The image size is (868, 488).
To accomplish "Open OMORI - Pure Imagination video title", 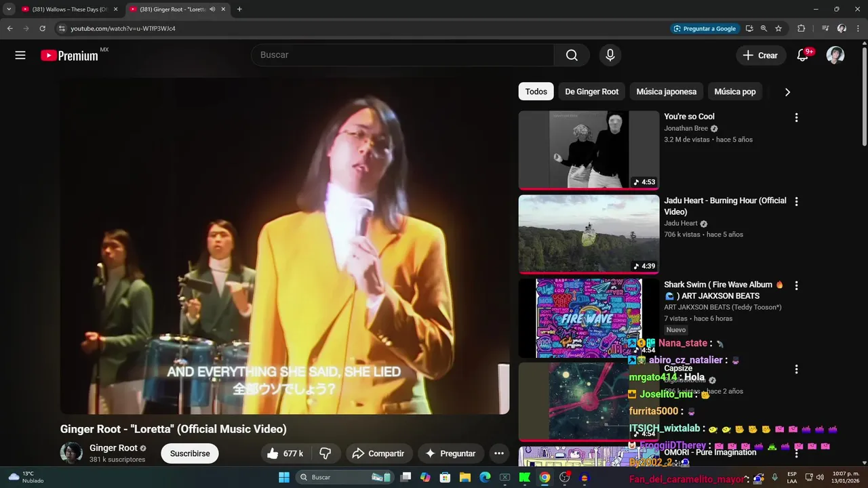I will tap(710, 452).
